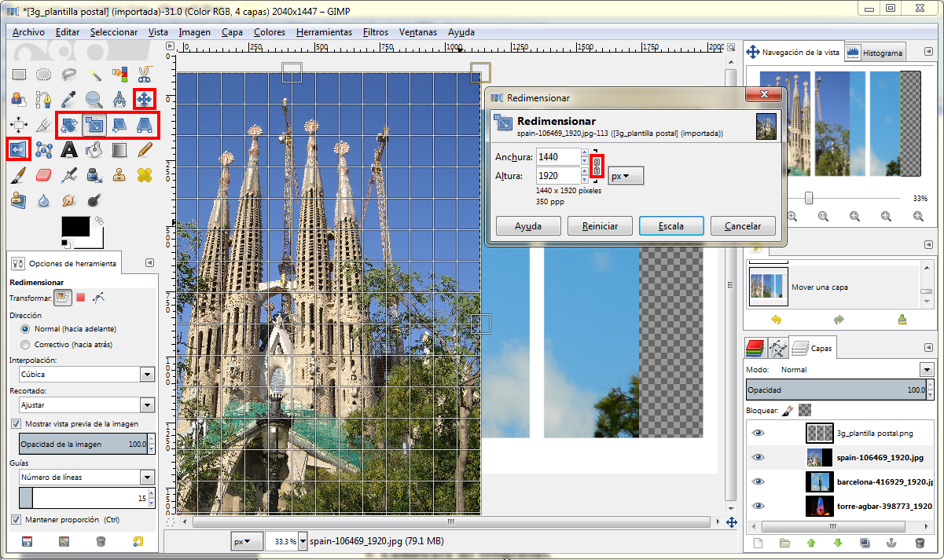Click the link chain beside Anchura and Altura
Viewport: 944px width, 560px height.
[596, 166]
